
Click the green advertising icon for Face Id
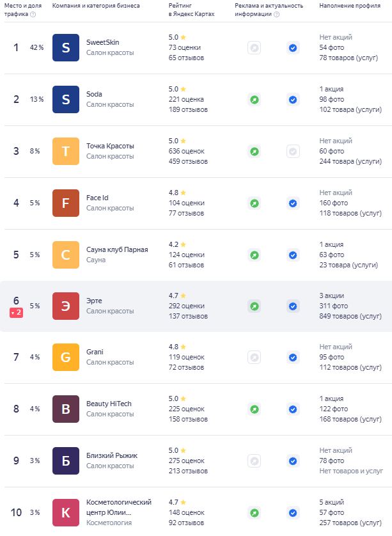[254, 203]
